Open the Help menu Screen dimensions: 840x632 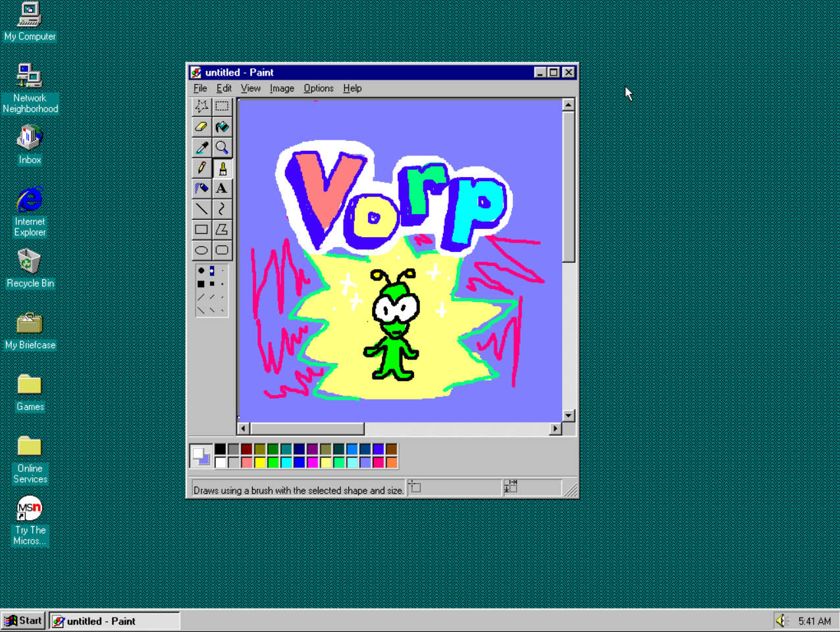click(352, 88)
